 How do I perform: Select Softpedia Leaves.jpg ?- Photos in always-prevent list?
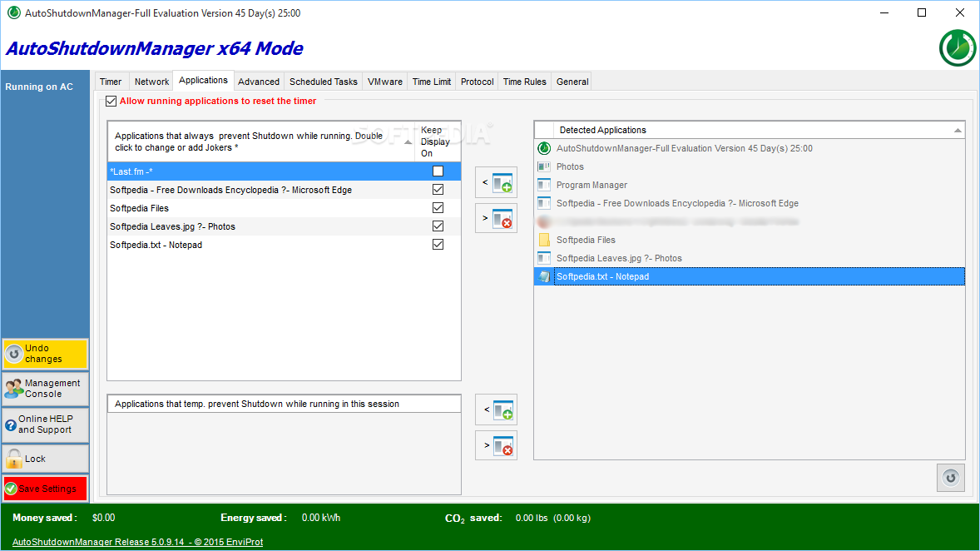tap(284, 226)
